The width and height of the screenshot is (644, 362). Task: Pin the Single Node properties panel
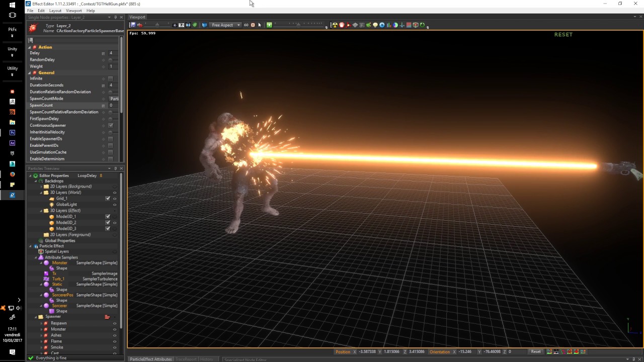coord(115,17)
